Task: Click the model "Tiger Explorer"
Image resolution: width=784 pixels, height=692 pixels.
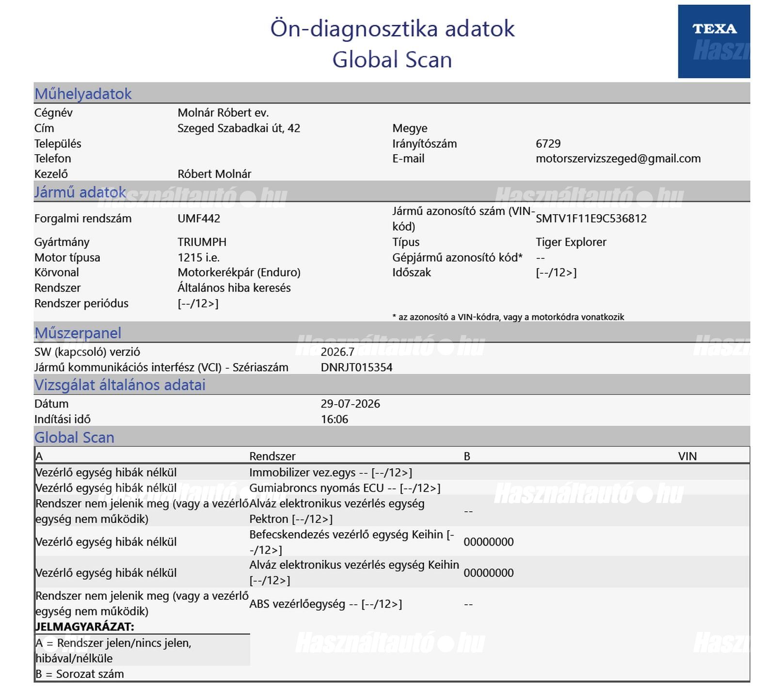Action: (x=571, y=242)
